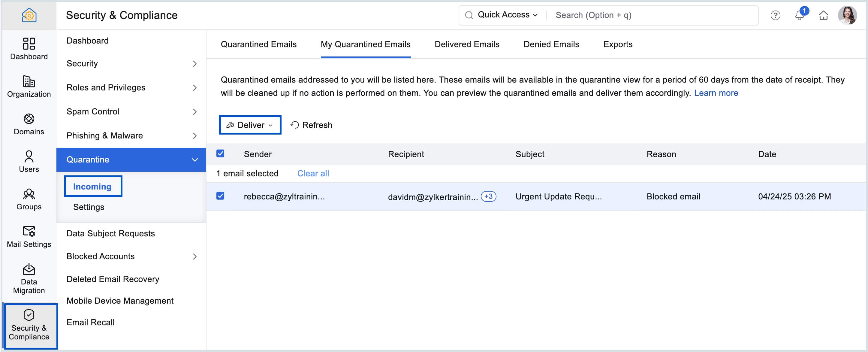Open the Deliver dropdown button
The image size is (868, 352).
(x=250, y=125)
